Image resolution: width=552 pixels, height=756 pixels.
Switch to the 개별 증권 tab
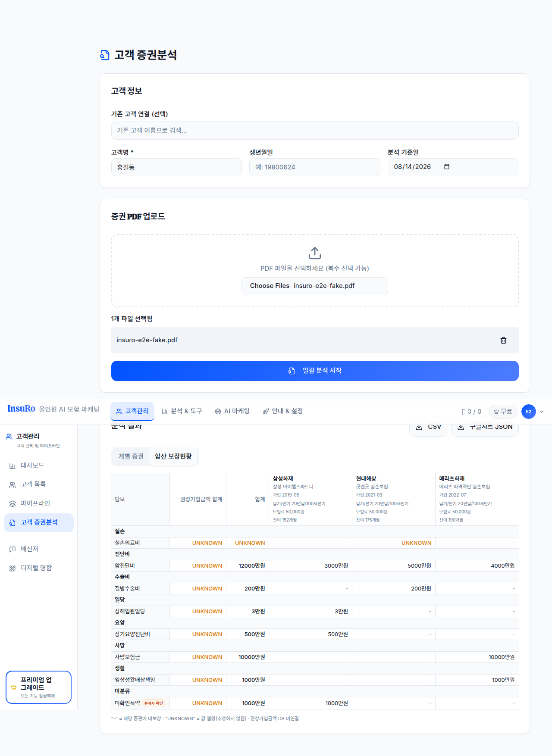[x=131, y=456]
